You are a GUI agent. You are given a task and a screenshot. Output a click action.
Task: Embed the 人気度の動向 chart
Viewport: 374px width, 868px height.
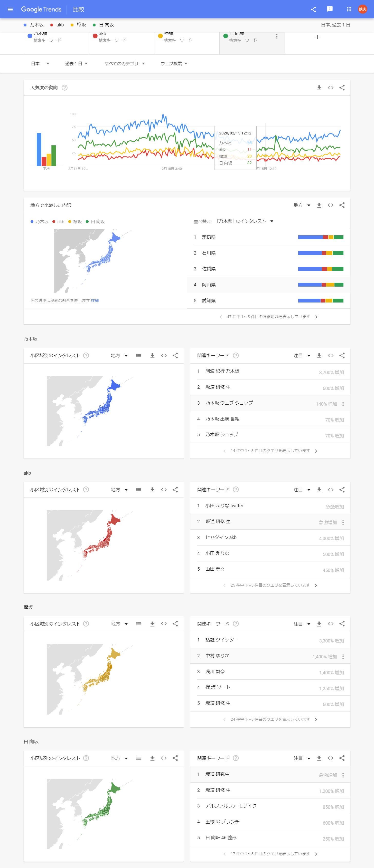point(331,87)
